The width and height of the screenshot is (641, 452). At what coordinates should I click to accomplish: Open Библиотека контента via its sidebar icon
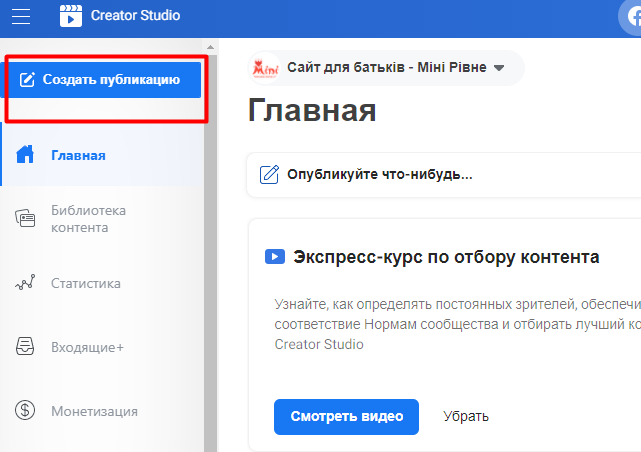26,219
